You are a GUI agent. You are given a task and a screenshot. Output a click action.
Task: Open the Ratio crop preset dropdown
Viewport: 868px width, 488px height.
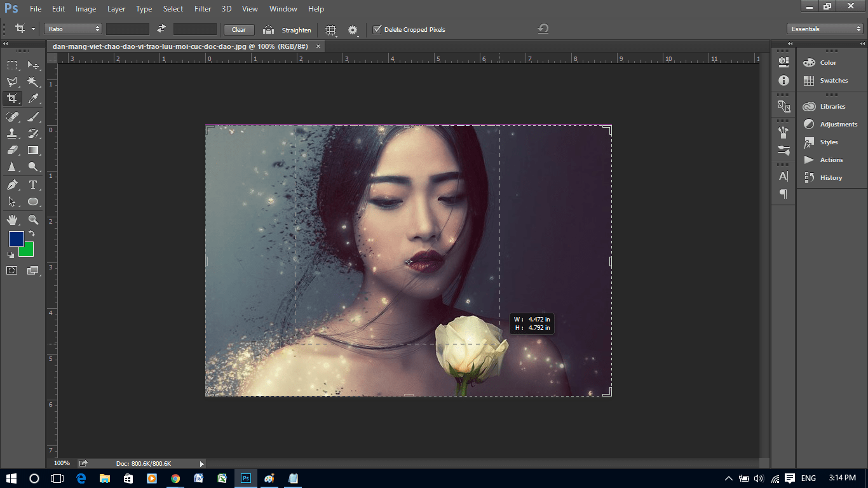72,29
